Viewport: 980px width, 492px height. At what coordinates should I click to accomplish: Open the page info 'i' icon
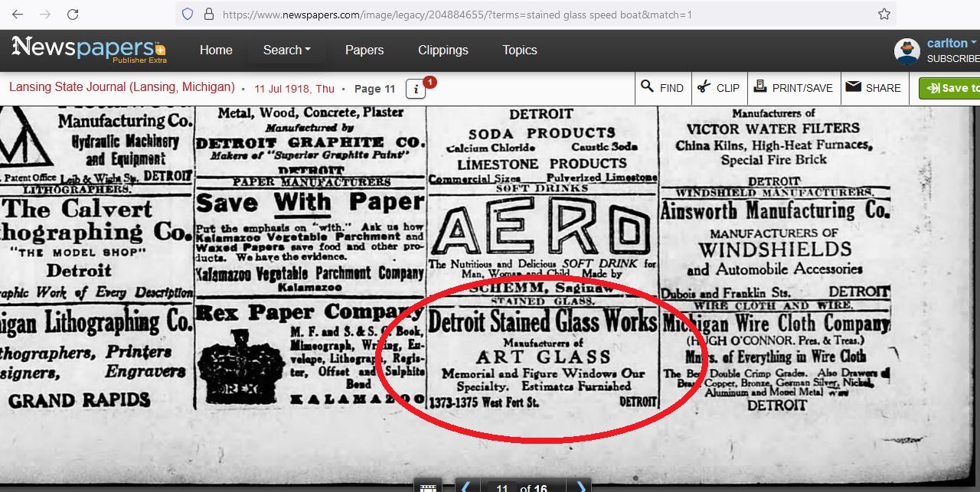[416, 89]
